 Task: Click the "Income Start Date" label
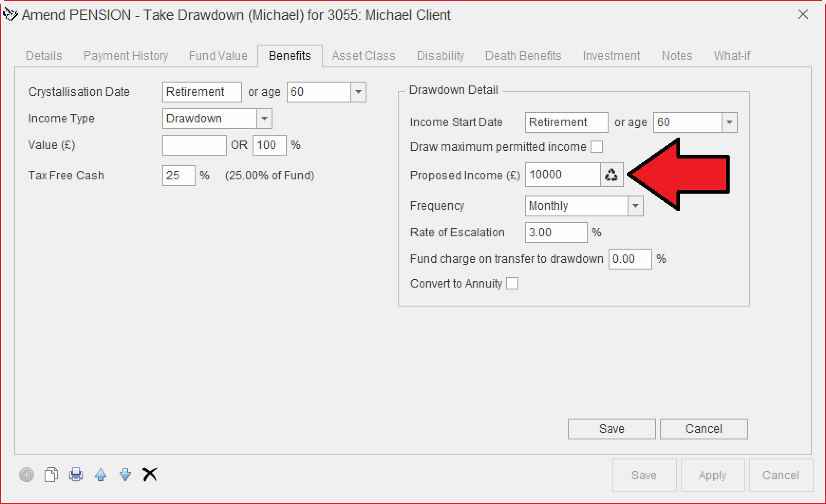point(456,122)
